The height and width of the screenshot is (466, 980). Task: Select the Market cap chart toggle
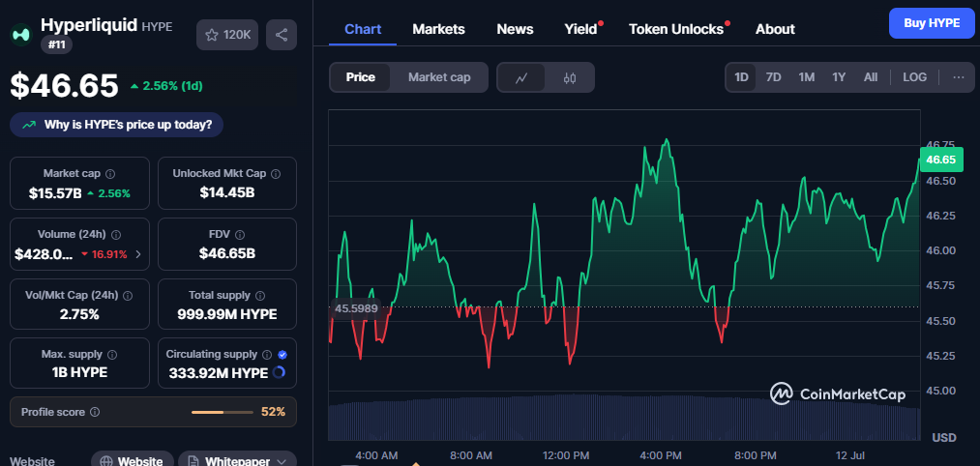439,77
